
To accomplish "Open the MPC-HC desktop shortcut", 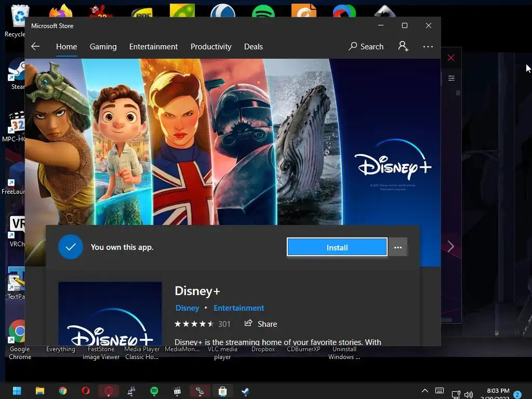I will pyautogui.click(x=14, y=127).
